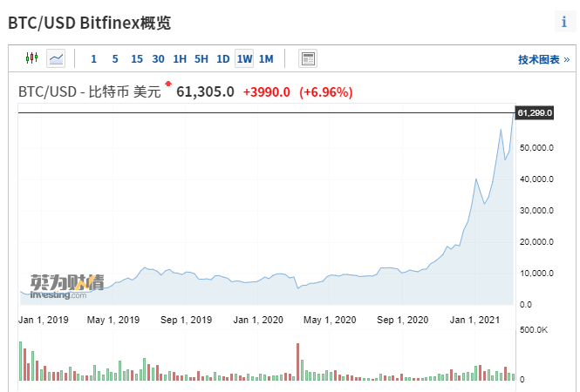Open the chart table view icon

click(x=308, y=58)
